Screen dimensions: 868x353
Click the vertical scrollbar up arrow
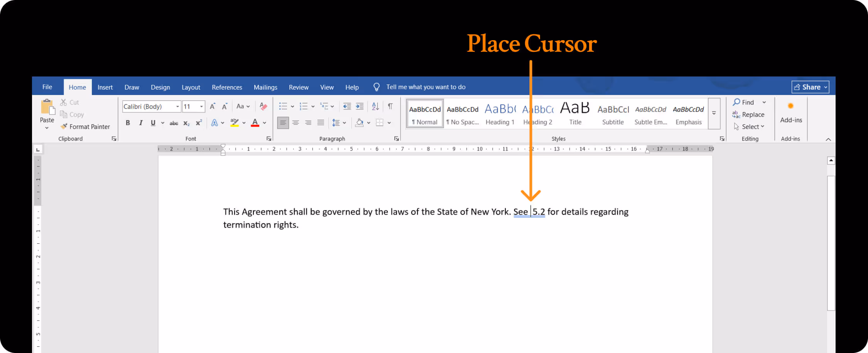click(831, 160)
